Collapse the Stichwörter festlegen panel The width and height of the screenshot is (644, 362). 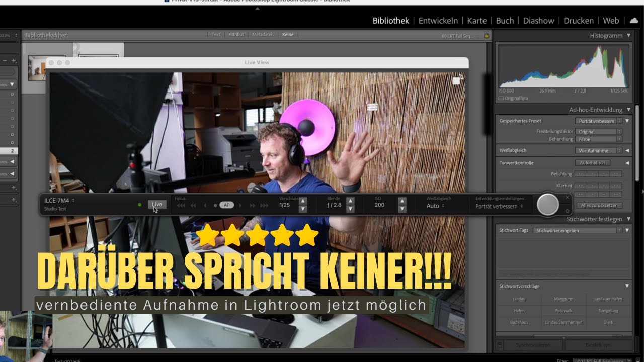(x=628, y=219)
